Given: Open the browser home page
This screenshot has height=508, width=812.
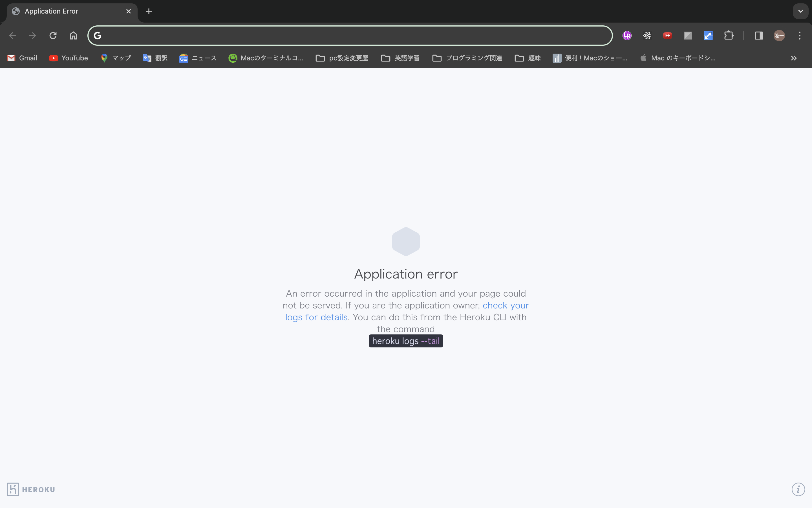Looking at the screenshot, I should pos(73,36).
